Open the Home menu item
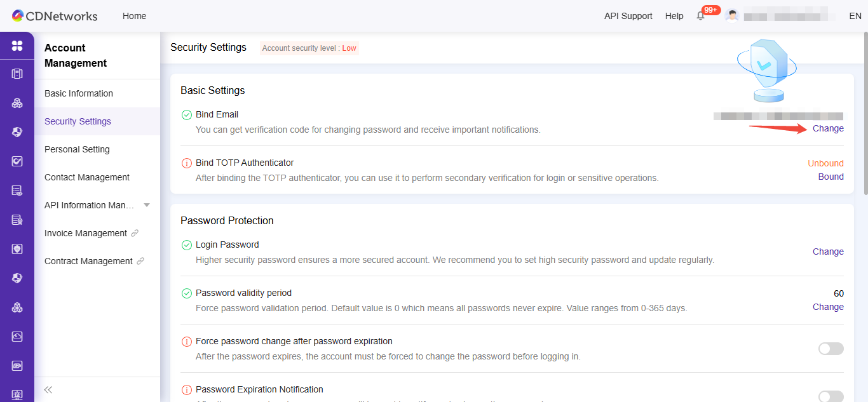The height and width of the screenshot is (402, 868). click(134, 16)
